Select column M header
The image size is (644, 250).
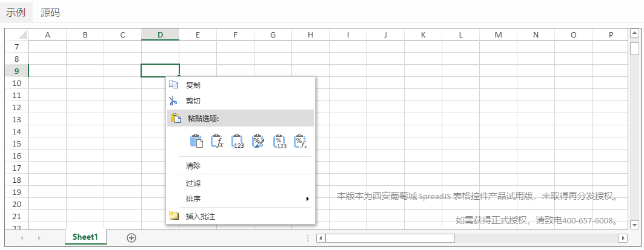click(498, 35)
